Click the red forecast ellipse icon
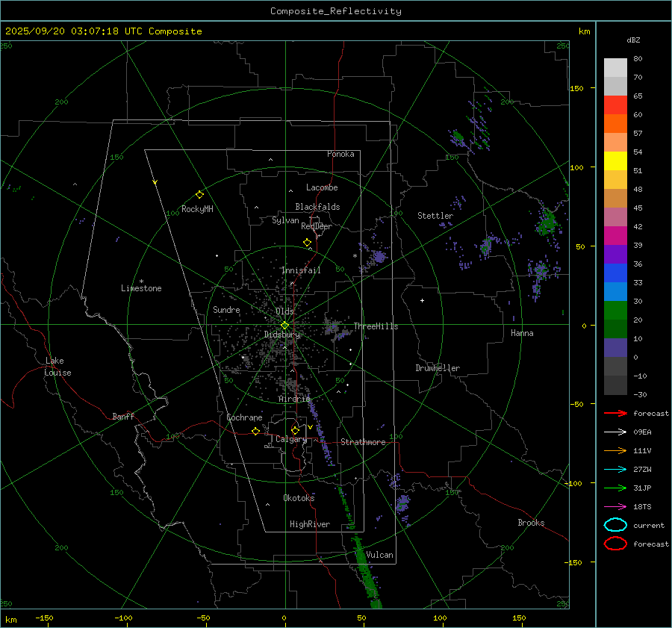 pos(615,544)
